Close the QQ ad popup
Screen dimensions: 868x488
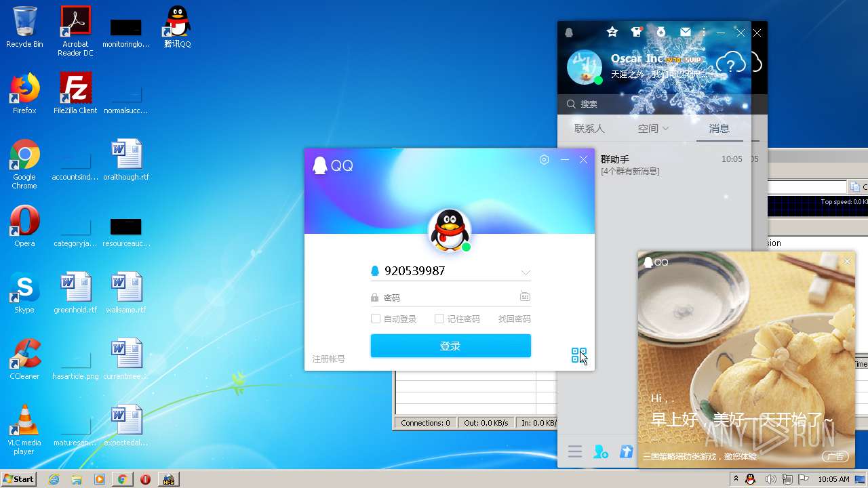coord(847,262)
